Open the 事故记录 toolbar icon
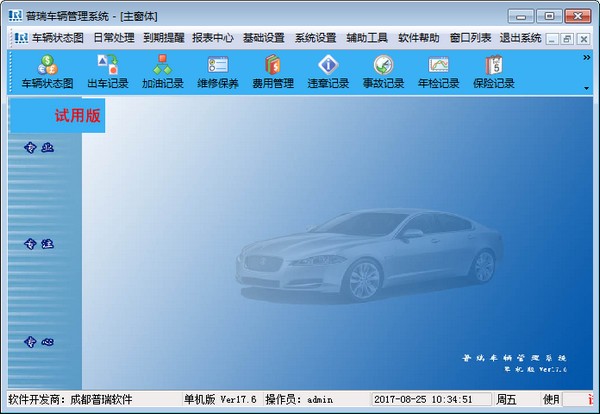Image resolution: width=600 pixels, height=414 pixels. (383, 72)
